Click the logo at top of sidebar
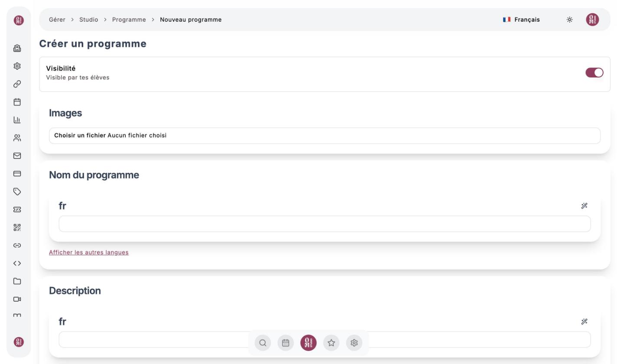Viewport: 617px width, 364px height. point(19,20)
